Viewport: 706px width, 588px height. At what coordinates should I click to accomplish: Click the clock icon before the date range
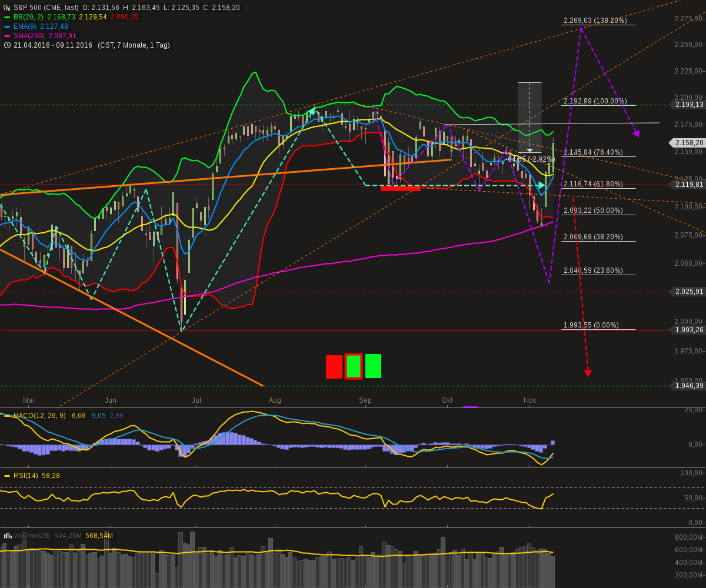(7, 45)
